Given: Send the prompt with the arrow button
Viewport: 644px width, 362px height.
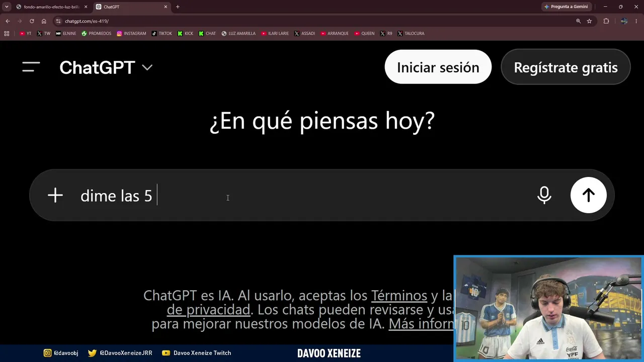Looking at the screenshot, I should pyautogui.click(x=588, y=195).
